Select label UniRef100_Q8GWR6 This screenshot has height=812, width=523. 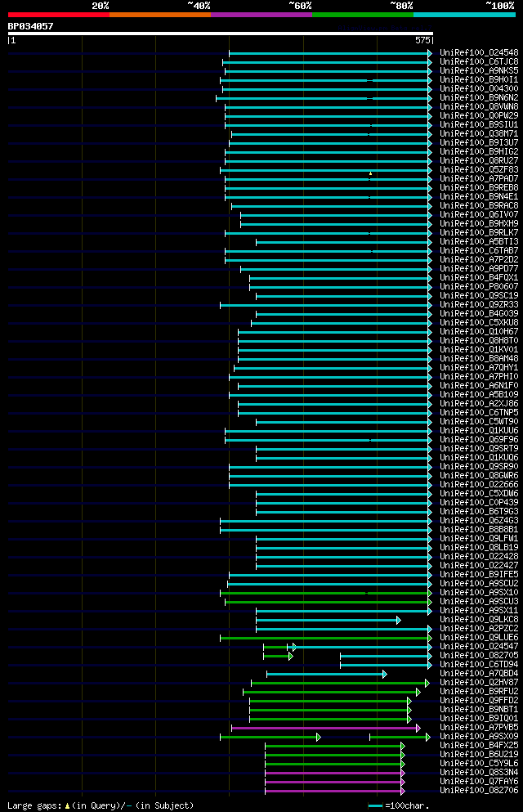[479, 475]
